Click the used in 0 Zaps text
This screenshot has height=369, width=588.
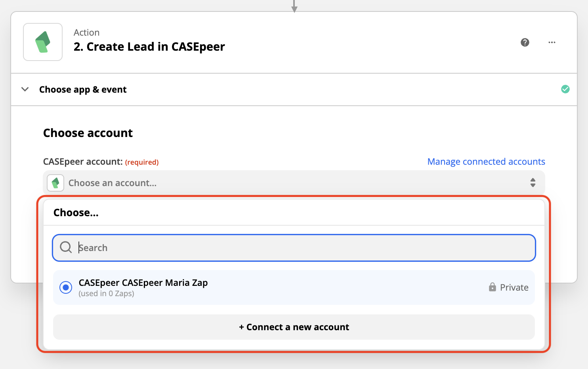pyautogui.click(x=106, y=293)
